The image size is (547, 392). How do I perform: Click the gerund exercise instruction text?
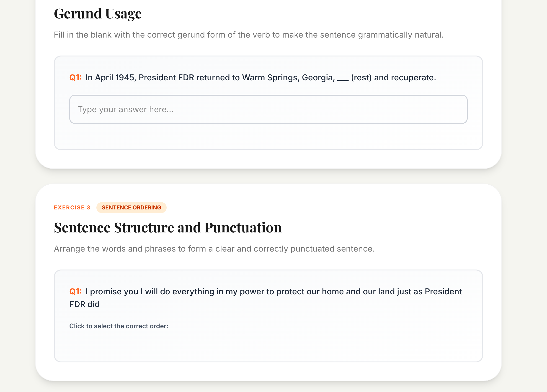pyautogui.click(x=248, y=35)
